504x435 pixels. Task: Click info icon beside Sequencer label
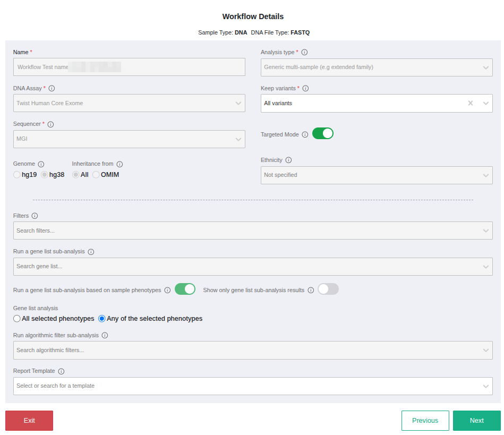tap(50, 124)
